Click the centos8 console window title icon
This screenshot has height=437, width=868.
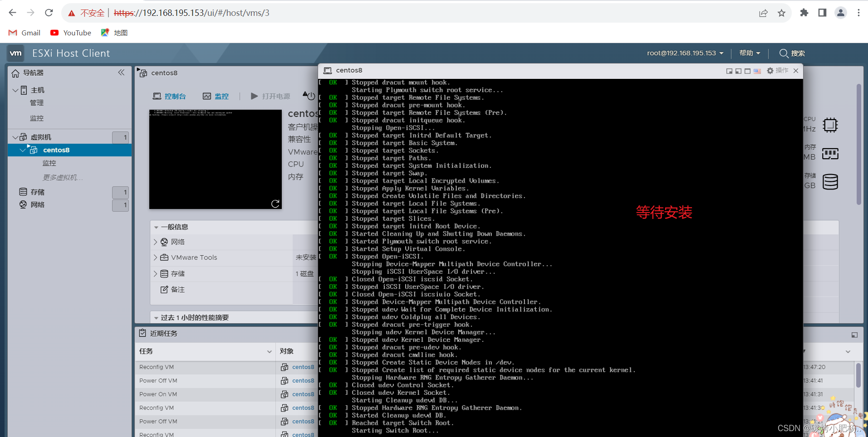point(328,70)
